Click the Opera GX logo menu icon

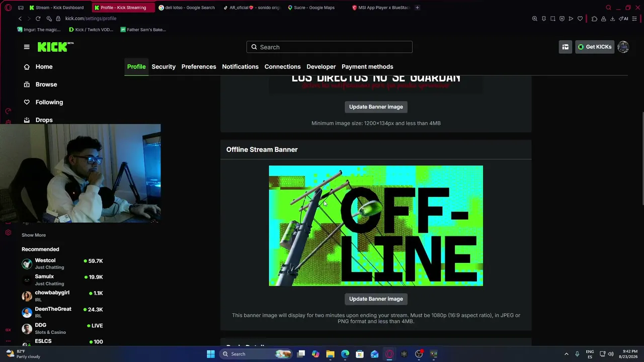point(8,8)
